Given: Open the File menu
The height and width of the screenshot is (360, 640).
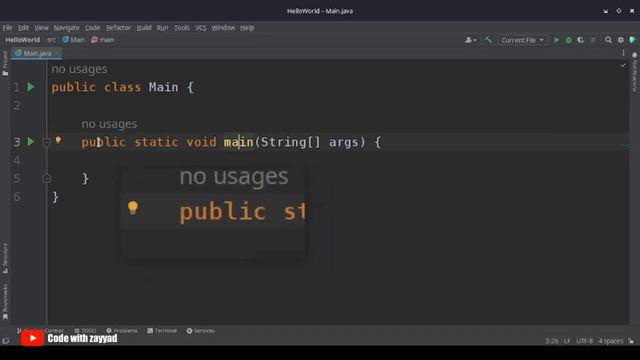Looking at the screenshot, I should click(x=7, y=28).
